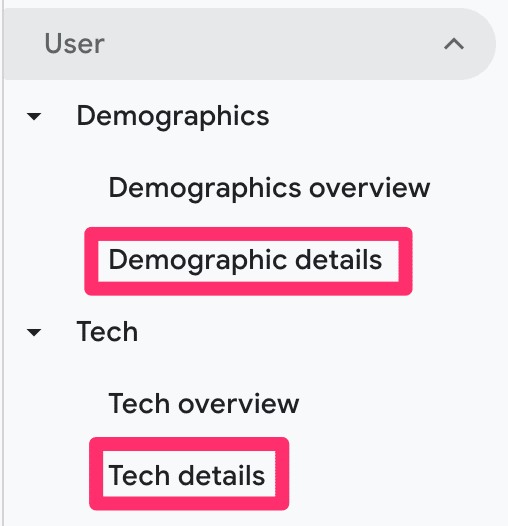Select the Tech group label
Screen dimensions: 508x526
[107, 331]
